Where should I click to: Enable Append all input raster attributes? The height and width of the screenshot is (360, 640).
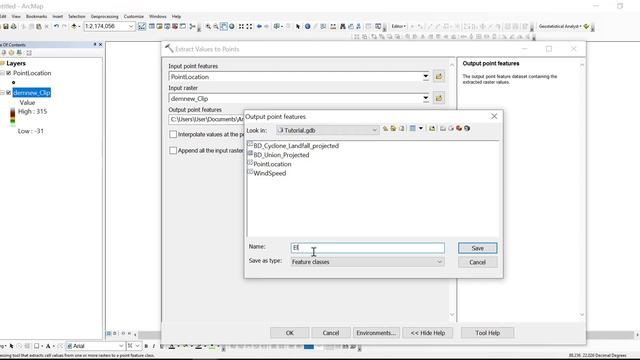coord(173,151)
